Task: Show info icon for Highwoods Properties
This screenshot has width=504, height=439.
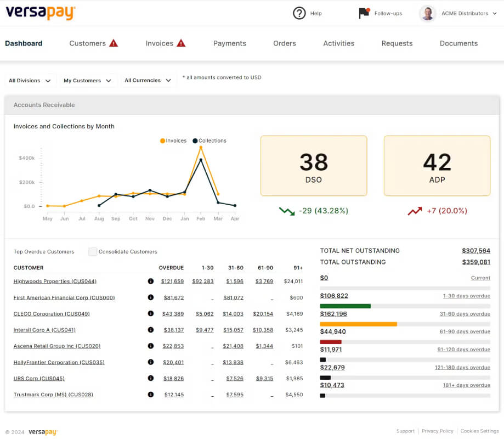Action: 150,281
